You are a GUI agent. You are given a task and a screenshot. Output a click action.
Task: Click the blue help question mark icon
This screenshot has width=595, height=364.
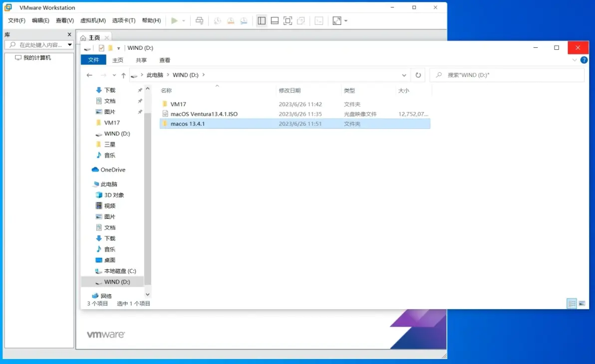584,60
